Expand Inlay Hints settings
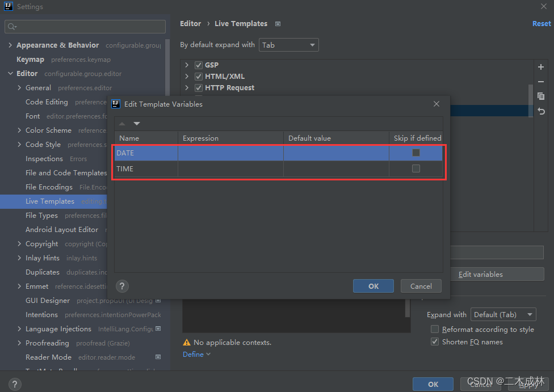 [x=19, y=258]
